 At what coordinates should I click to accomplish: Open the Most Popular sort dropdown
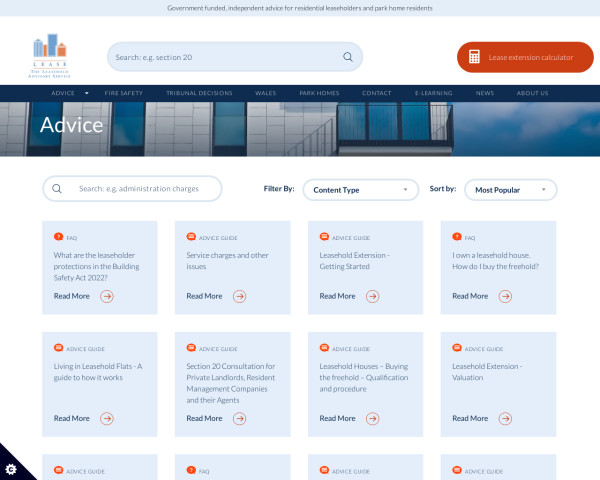[511, 189]
